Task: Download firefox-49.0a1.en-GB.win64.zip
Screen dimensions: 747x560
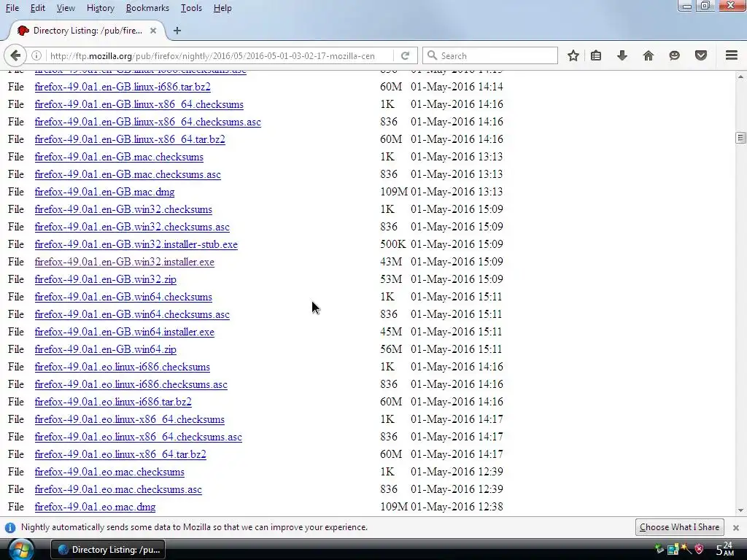Action: [105, 349]
